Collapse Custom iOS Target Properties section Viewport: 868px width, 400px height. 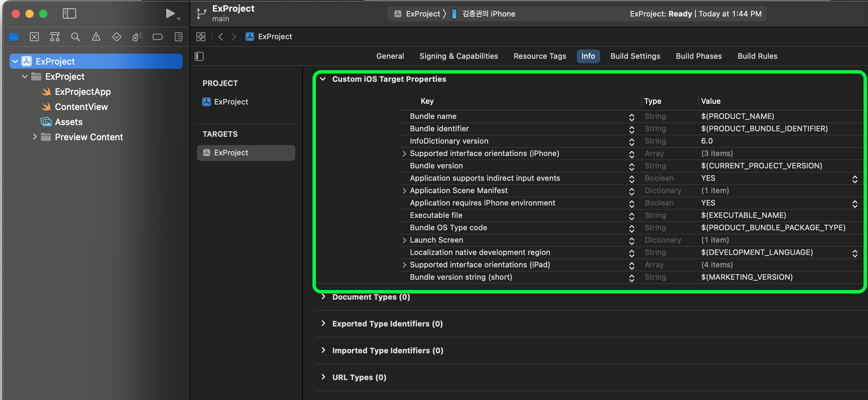(323, 79)
